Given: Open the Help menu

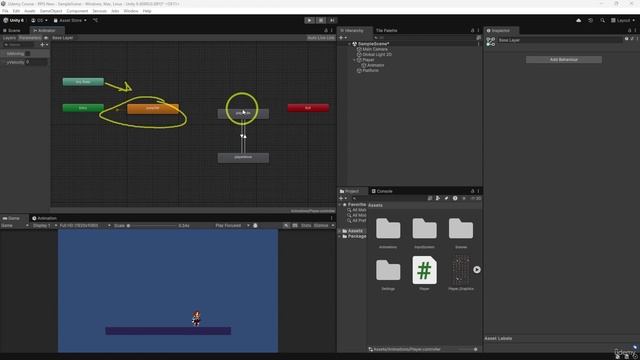Looking at the screenshot, I should (x=147, y=11).
